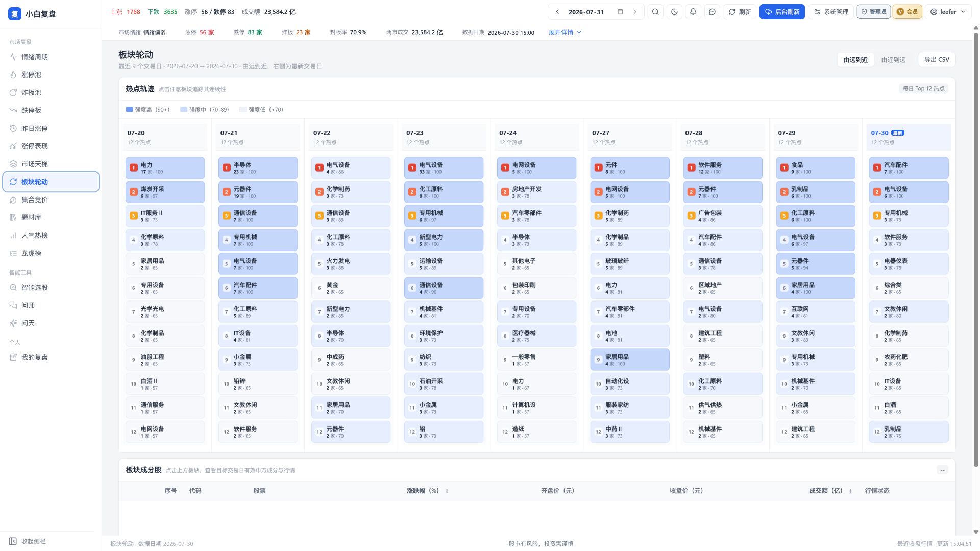Click 问天 sparkle icon
The height and width of the screenshot is (551, 980).
pyautogui.click(x=13, y=323)
